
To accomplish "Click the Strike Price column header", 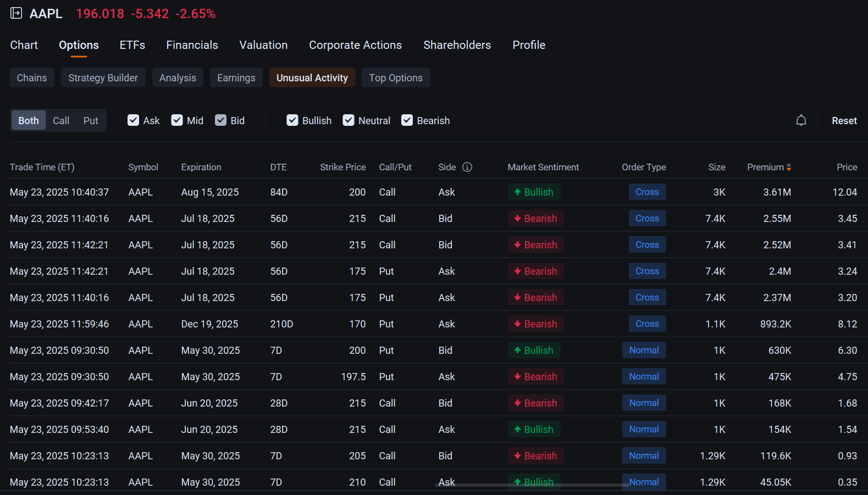I will 342,167.
